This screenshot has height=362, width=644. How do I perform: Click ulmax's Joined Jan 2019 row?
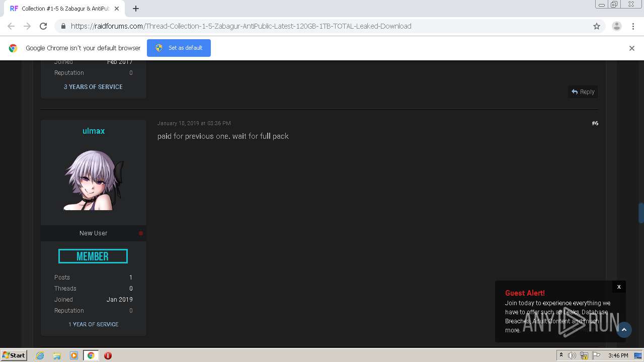click(x=94, y=300)
